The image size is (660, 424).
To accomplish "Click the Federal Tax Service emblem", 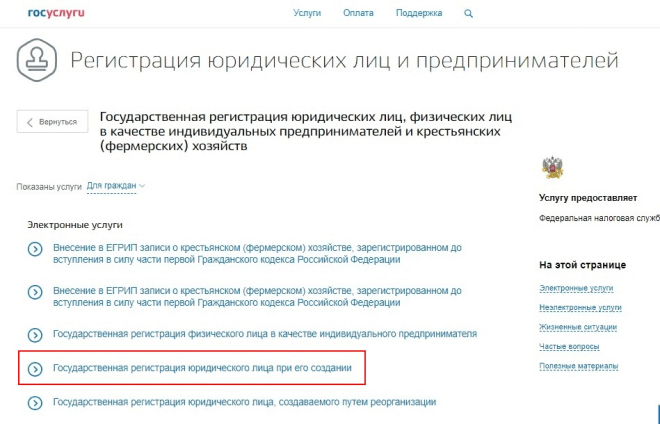I will coord(552,168).
